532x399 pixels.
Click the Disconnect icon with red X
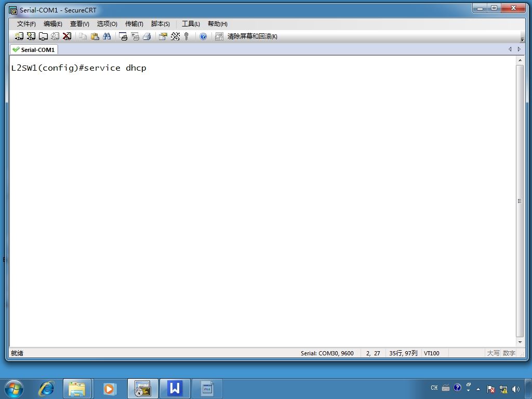67,36
